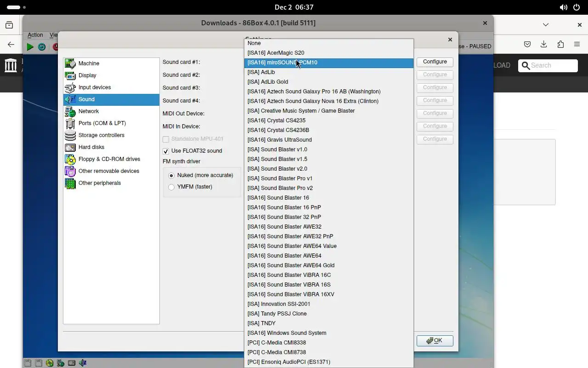The height and width of the screenshot is (368, 588).
Task: Click Configure for MIDI Out Device
Action: (x=435, y=113)
